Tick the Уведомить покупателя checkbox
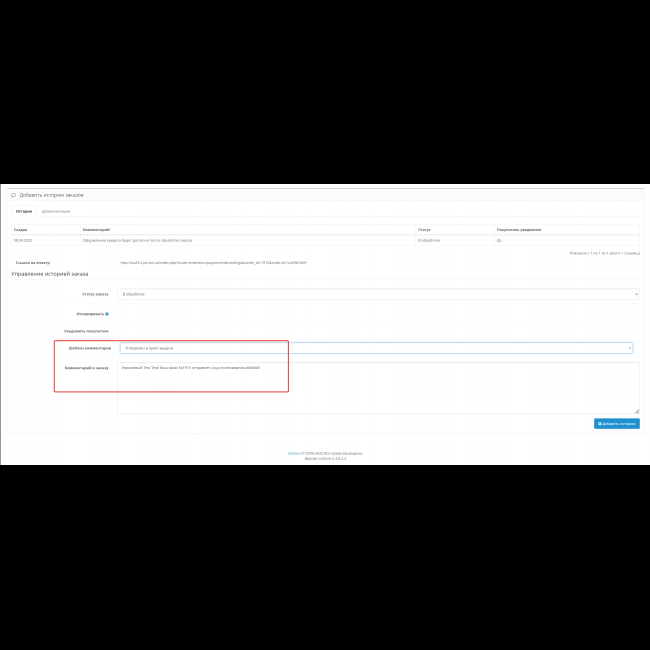 [x=121, y=329]
